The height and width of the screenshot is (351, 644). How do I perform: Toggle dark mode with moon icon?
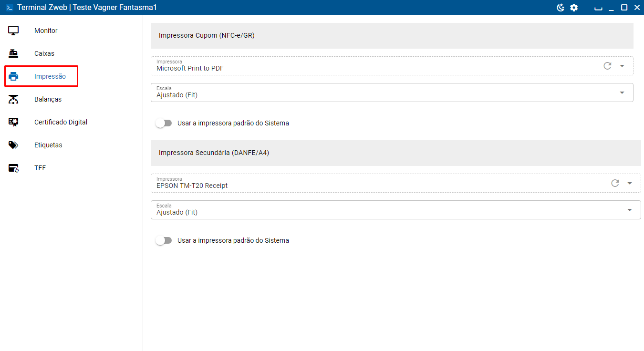(561, 8)
